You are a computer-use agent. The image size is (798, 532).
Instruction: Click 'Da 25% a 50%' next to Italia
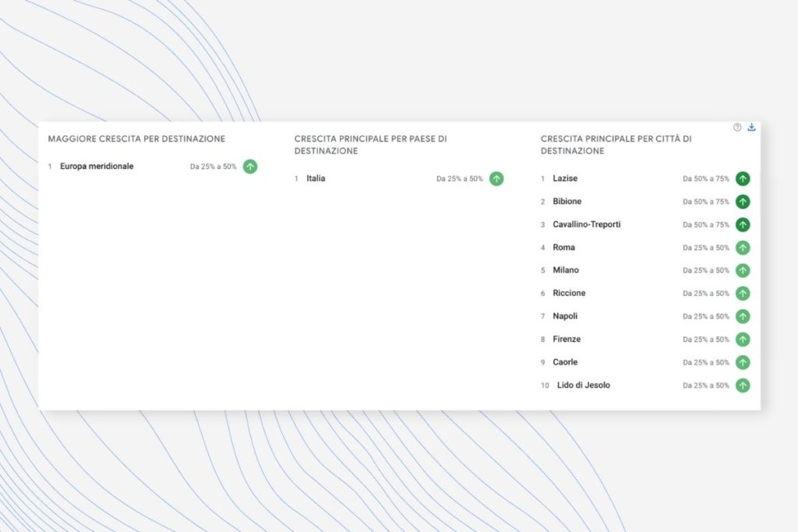[x=460, y=178]
